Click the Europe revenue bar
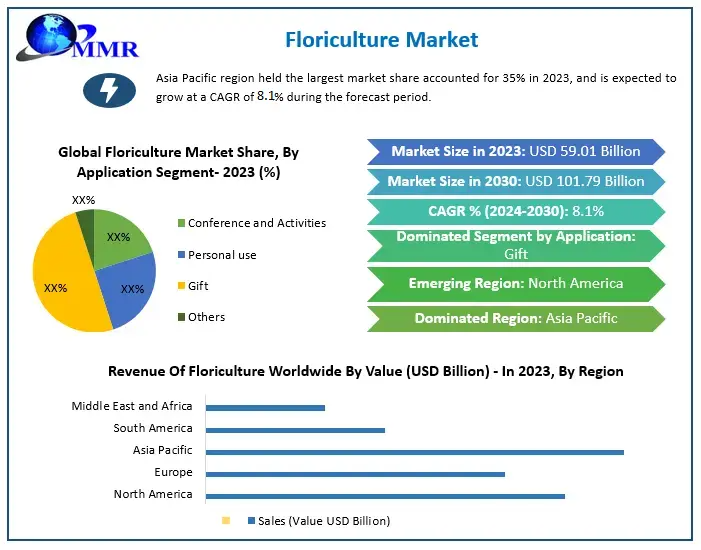This screenshot has width=701, height=550. 355,474
